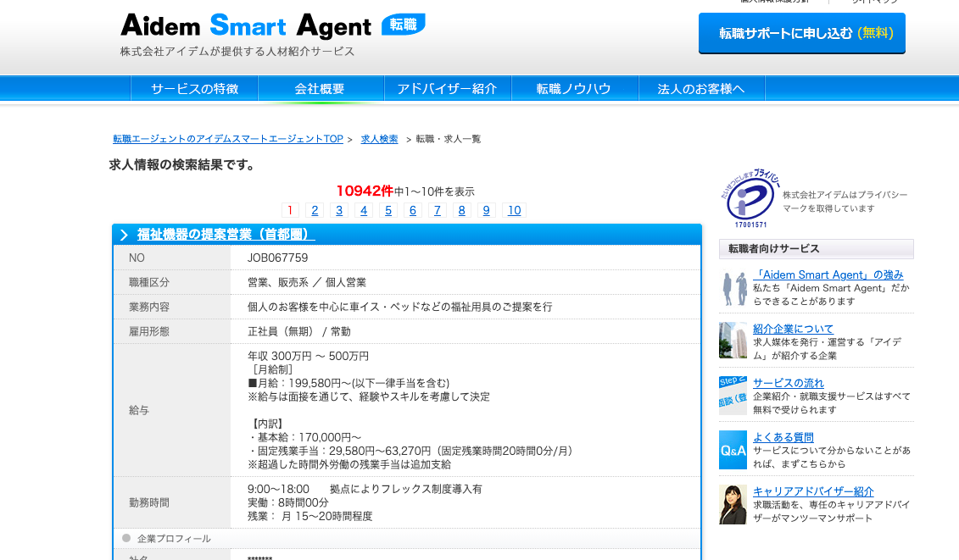Go to the TOP page via the breadcrumb
The image size is (959, 560).
[227, 138]
